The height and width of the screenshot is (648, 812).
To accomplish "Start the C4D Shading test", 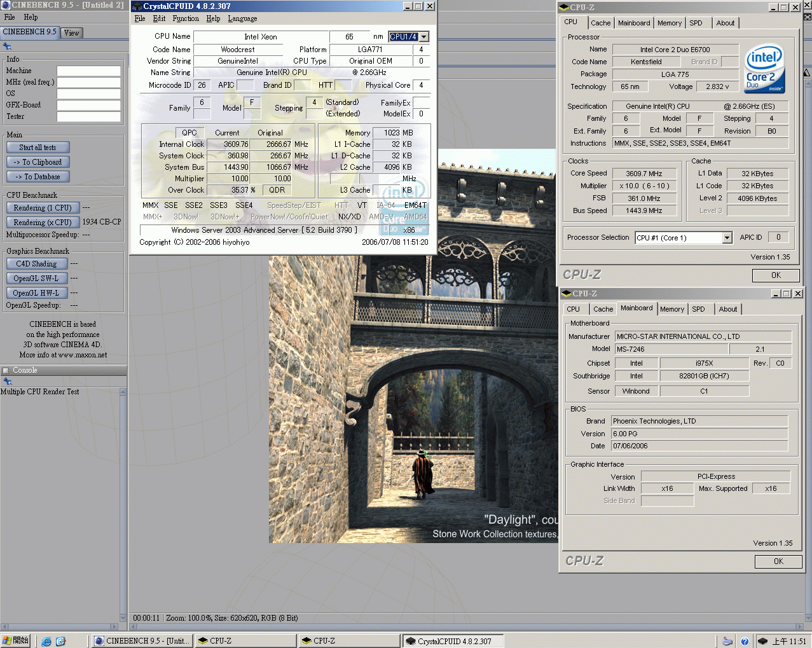I will coord(37,264).
